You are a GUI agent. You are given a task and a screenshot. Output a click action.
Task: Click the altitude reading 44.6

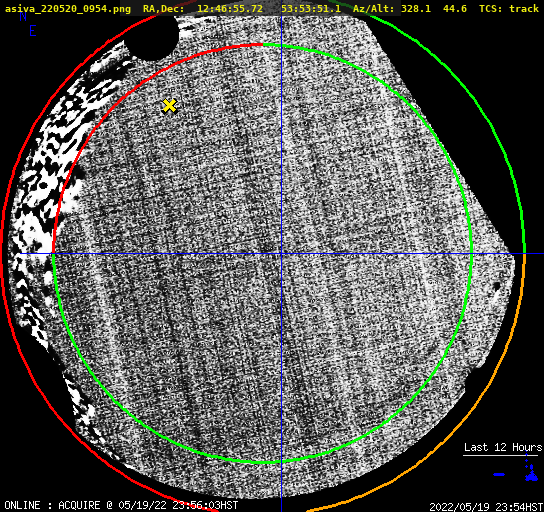pyautogui.click(x=455, y=8)
